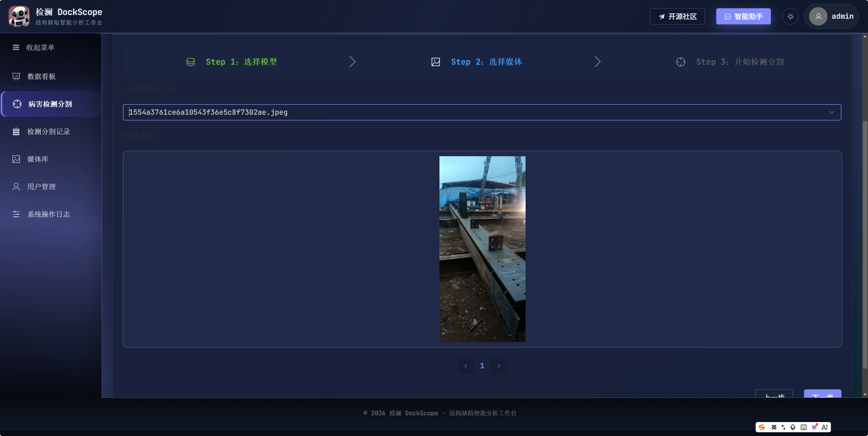Open the 媒体库 image icon
868x436 pixels.
pyautogui.click(x=16, y=159)
